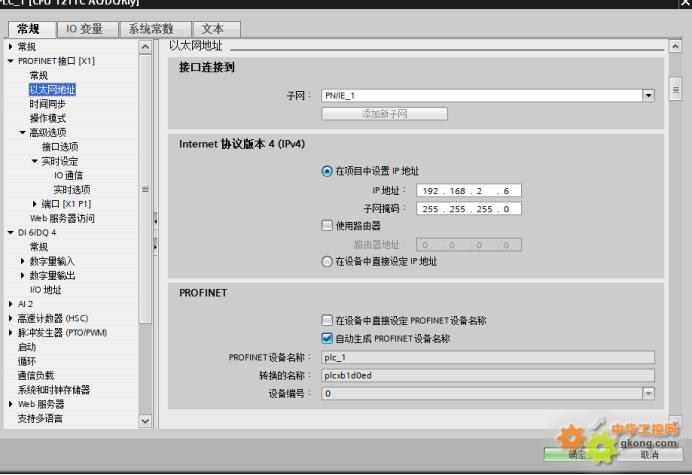The height and width of the screenshot is (475, 692).
Task: Select 在设备中直接设定 IP 地址 radio button
Action: [327, 261]
